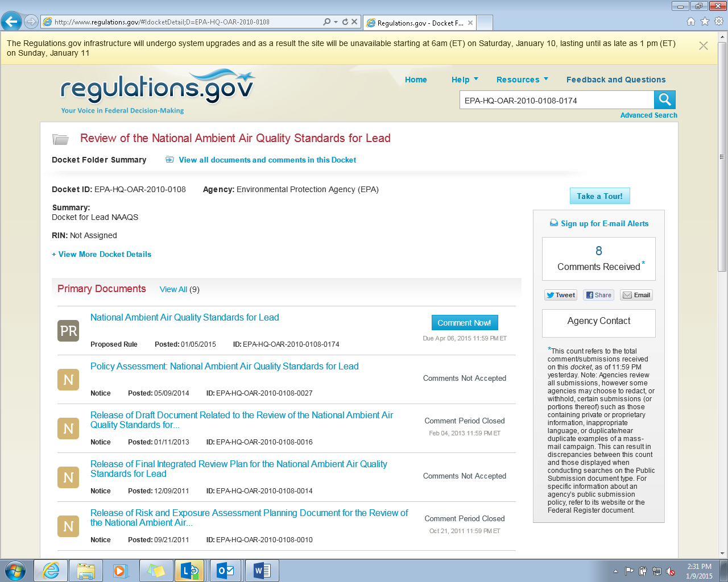Open the browser tools gear icon
The image size is (728, 582).
pos(719,22)
